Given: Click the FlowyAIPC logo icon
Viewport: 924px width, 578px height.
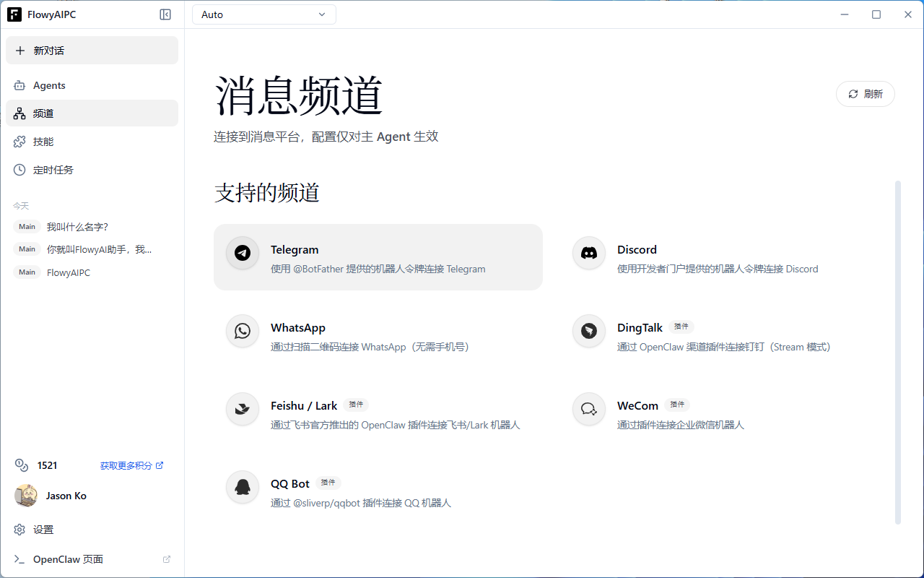Looking at the screenshot, I should tap(14, 14).
